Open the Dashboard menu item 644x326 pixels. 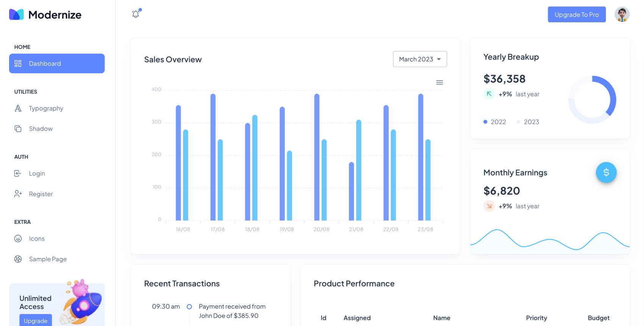57,64
